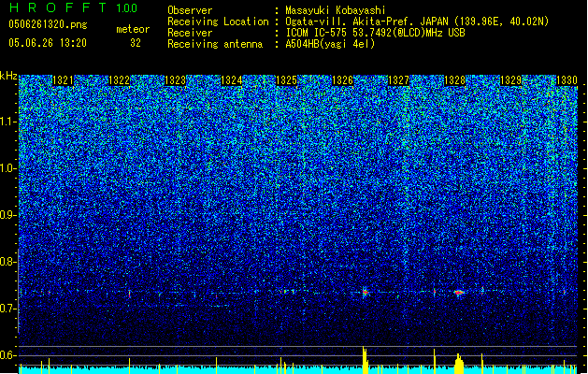Image resolution: width=588 pixels, height=374 pixels.
Task: Click the 'Observer' field label
Action: [x=190, y=10]
